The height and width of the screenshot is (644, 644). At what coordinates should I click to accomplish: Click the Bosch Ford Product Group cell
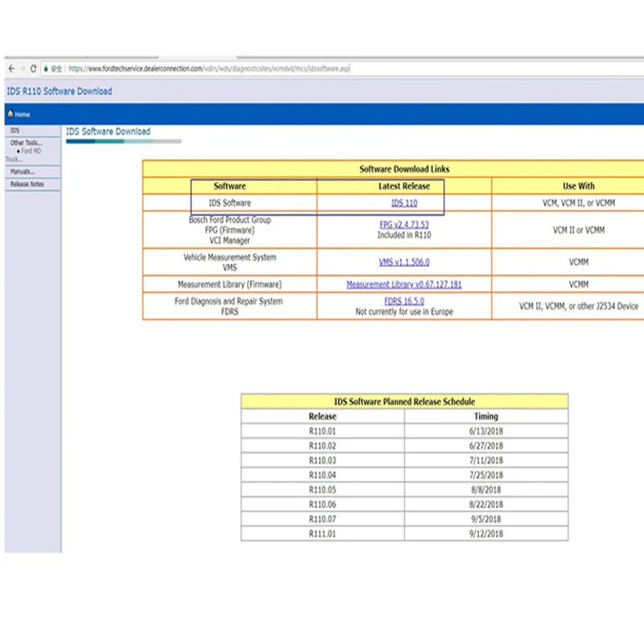coord(229,230)
